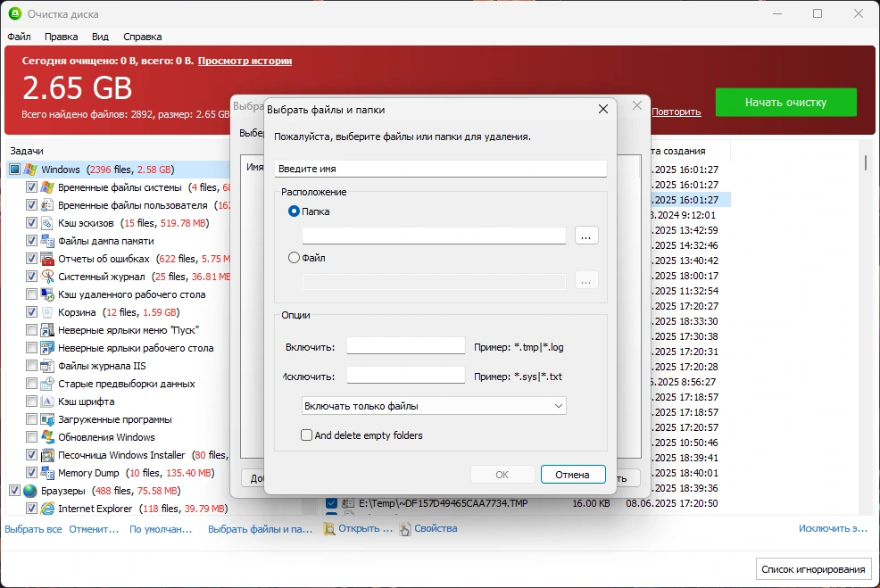Click the Выбрать файлы и па... link
880x588 pixels.
(x=261, y=529)
